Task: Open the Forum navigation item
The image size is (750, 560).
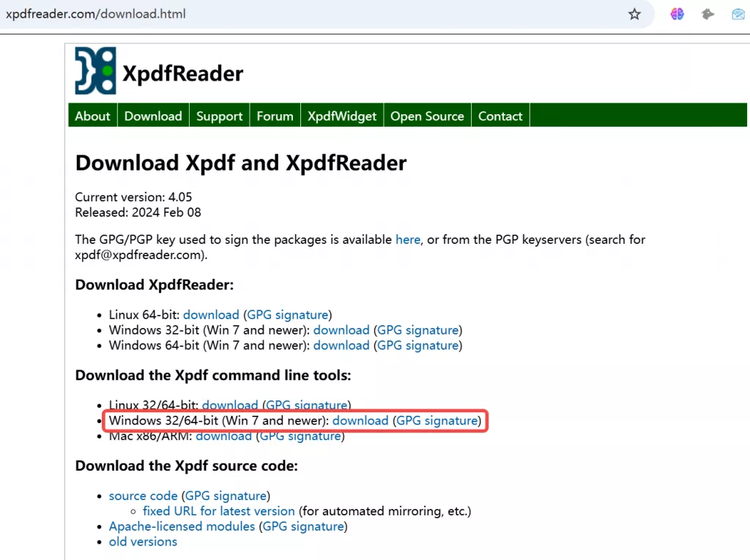Action: (x=275, y=115)
